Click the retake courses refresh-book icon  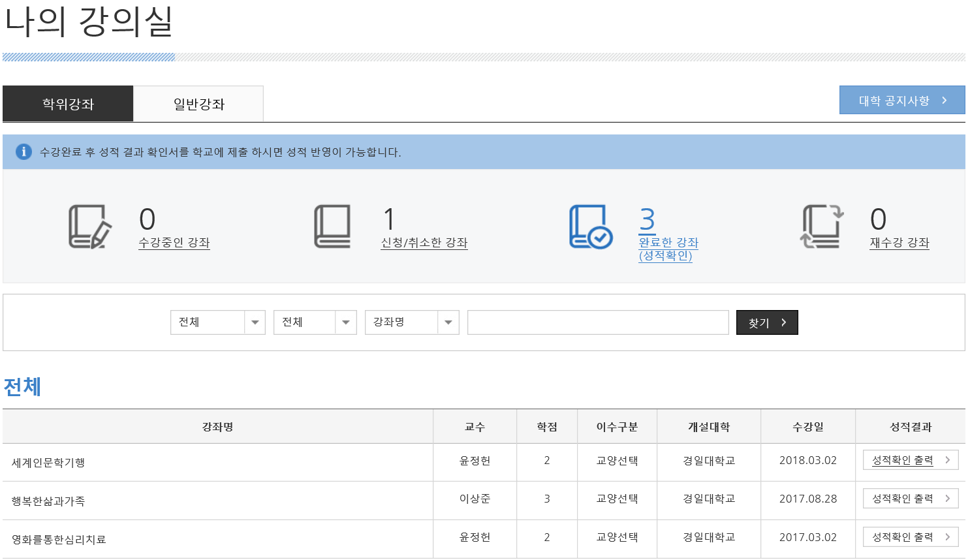click(x=822, y=226)
